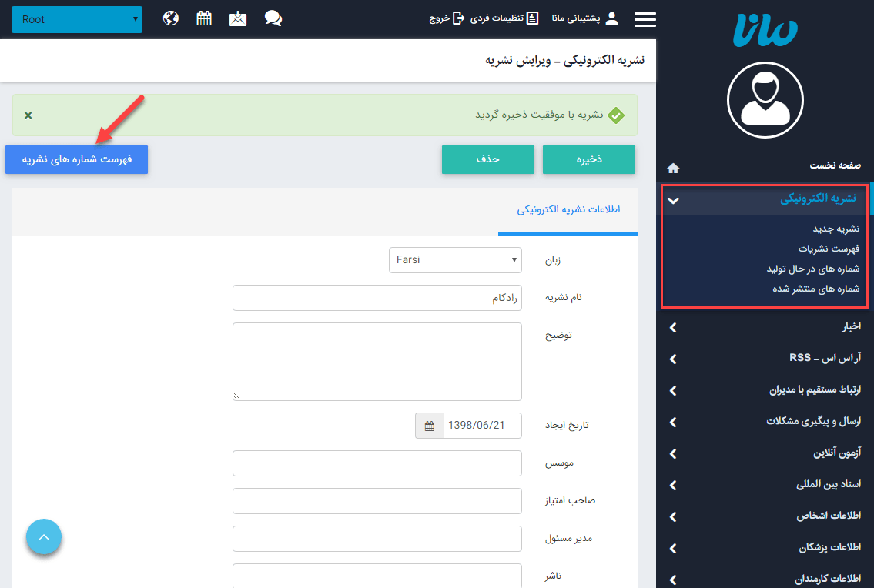Image resolution: width=874 pixels, height=588 pixels.
Task: Click the home icon beside صفحه نخست
Action: coord(672,168)
